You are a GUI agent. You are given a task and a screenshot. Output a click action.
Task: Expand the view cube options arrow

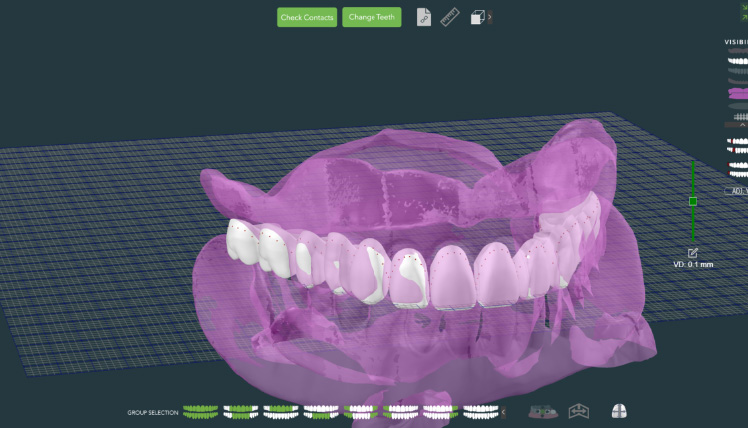[x=490, y=17]
